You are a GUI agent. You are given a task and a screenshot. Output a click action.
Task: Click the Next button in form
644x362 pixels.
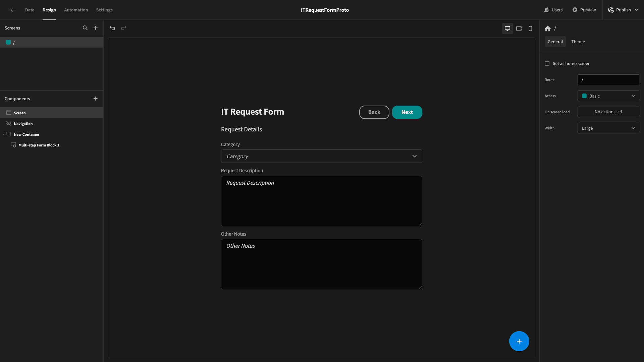tap(407, 112)
